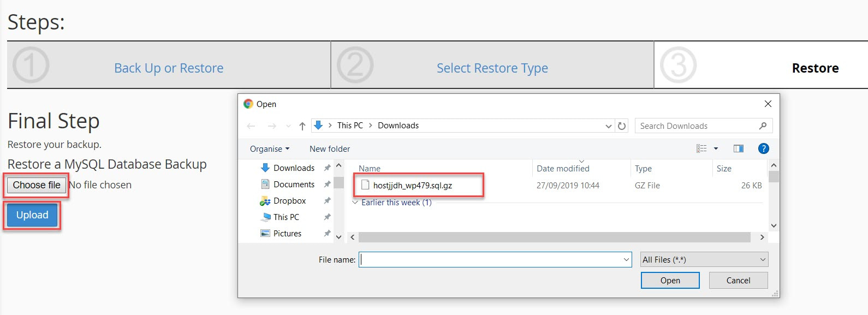Image resolution: width=868 pixels, height=315 pixels.
Task: Expand the address bar history dropdown
Action: [608, 126]
